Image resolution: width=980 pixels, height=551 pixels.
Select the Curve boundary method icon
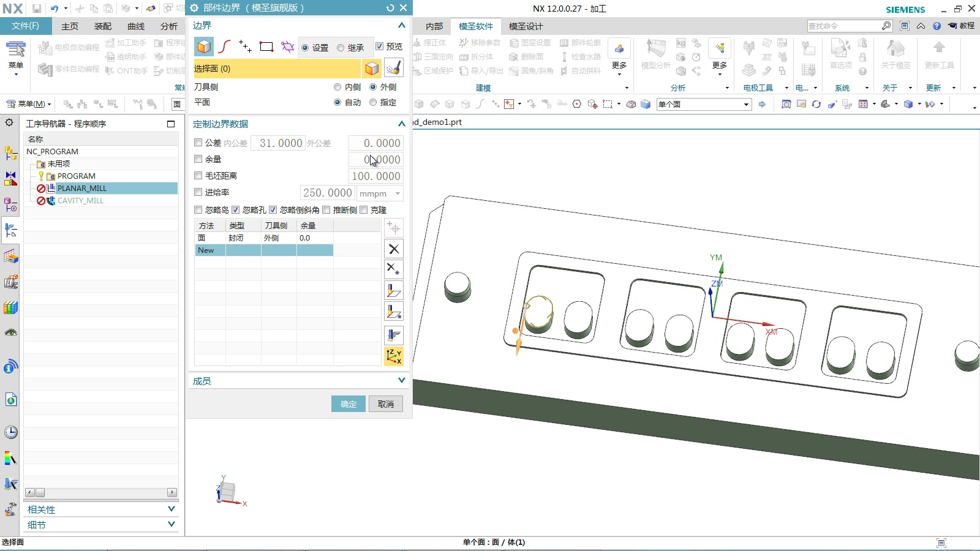[225, 47]
